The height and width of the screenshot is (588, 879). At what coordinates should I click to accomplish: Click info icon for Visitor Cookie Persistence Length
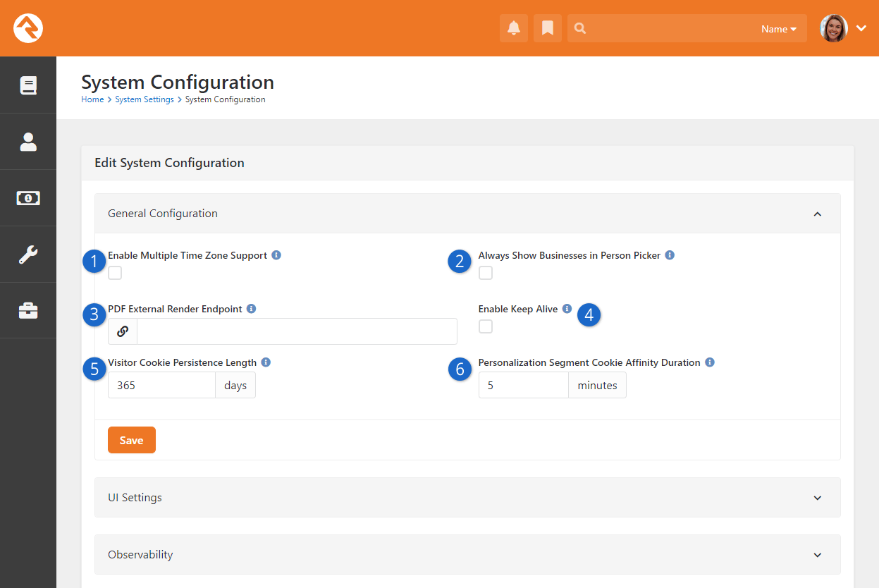(x=266, y=362)
